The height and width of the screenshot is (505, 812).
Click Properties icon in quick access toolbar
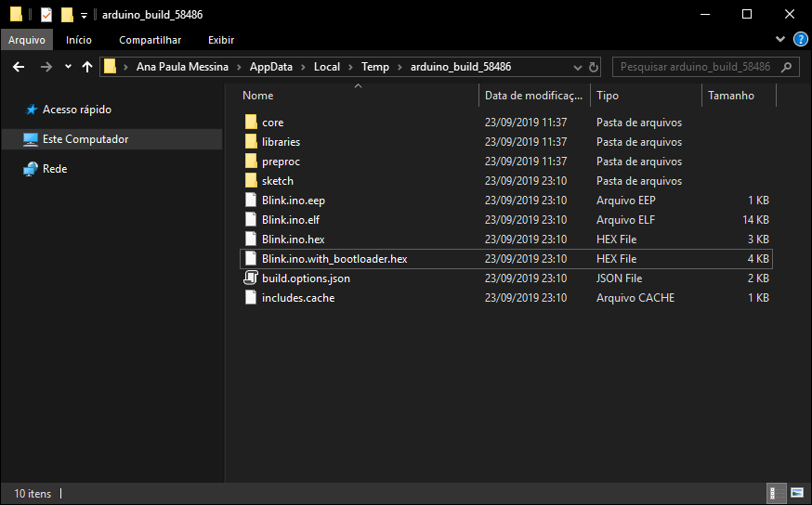point(46,15)
